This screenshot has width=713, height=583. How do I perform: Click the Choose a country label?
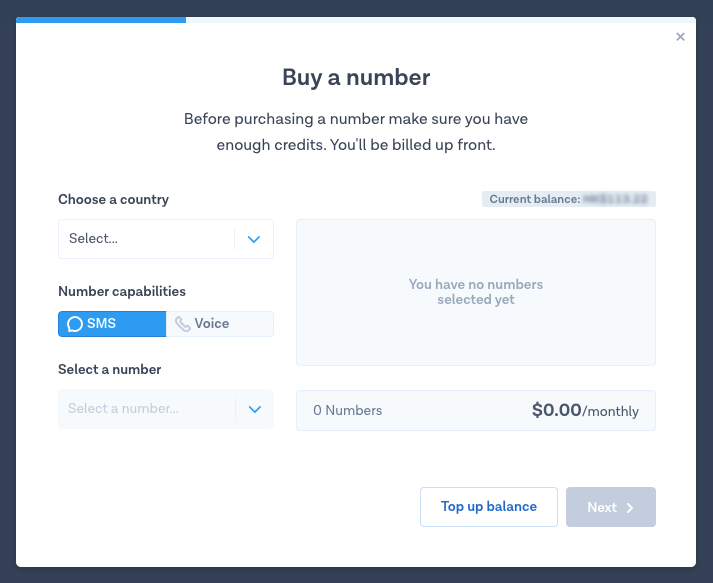[x=113, y=199]
